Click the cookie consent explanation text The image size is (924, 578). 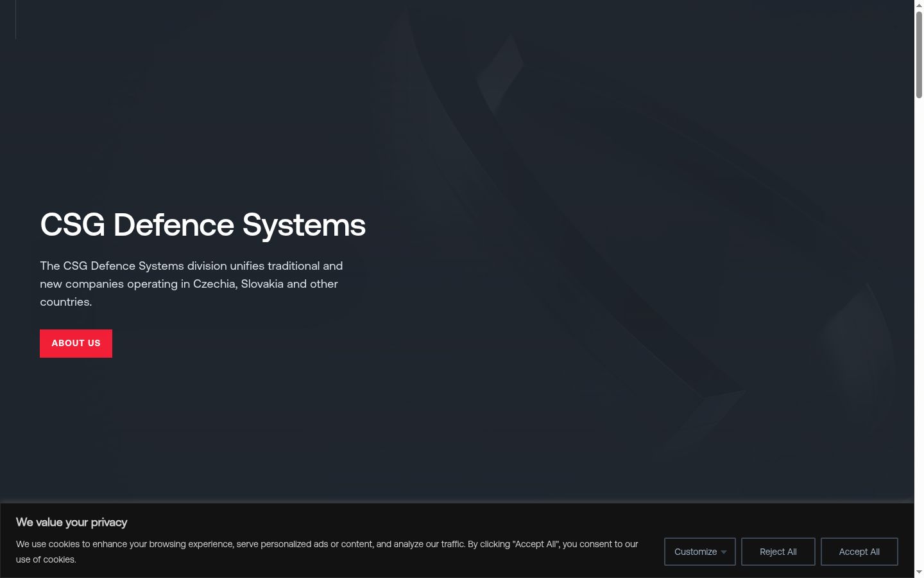click(x=327, y=552)
